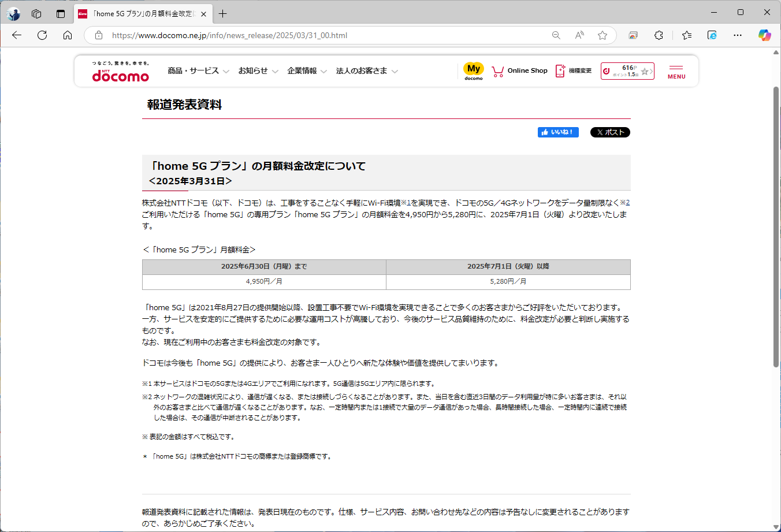Open Internet Explorer mode button
Image resolution: width=781 pixels, height=532 pixels.
click(712, 35)
